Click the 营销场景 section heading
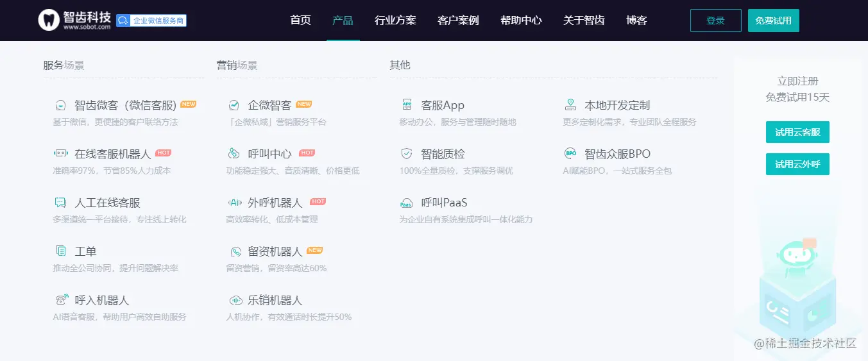This screenshot has width=868, height=361. pyautogui.click(x=237, y=65)
